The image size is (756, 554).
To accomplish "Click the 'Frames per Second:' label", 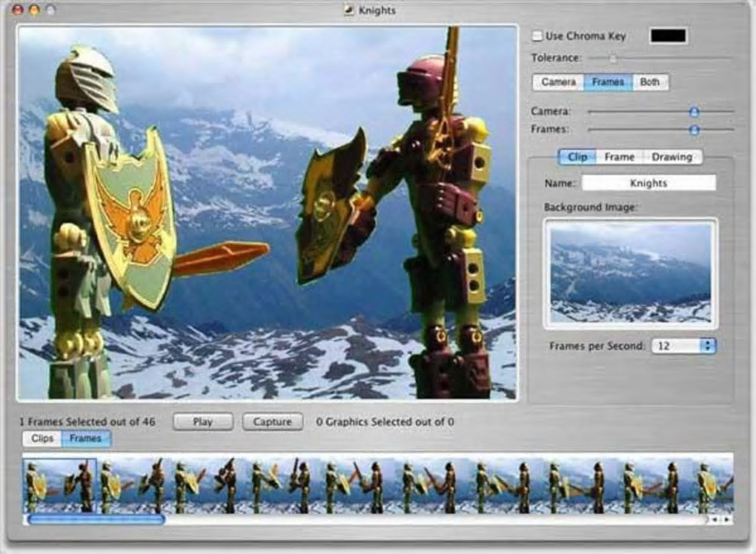I will pyautogui.click(x=597, y=346).
